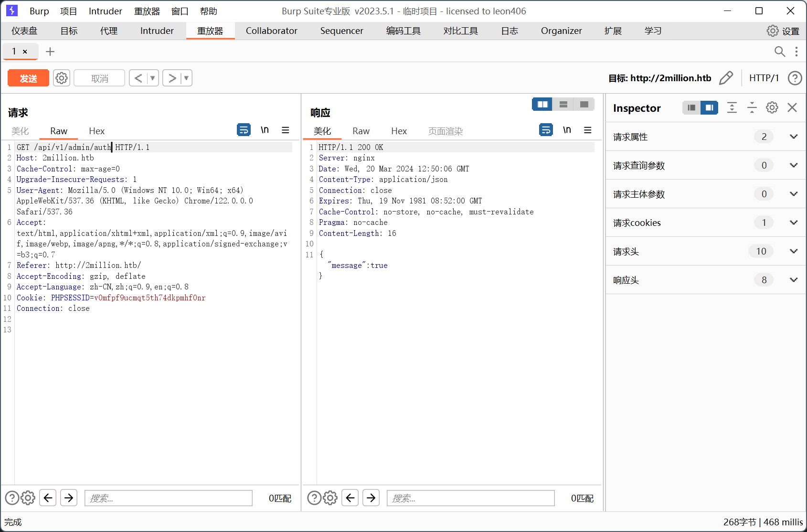Open the Hex tab in response panel
Screen dimensions: 807x532
pyautogui.click(x=399, y=131)
